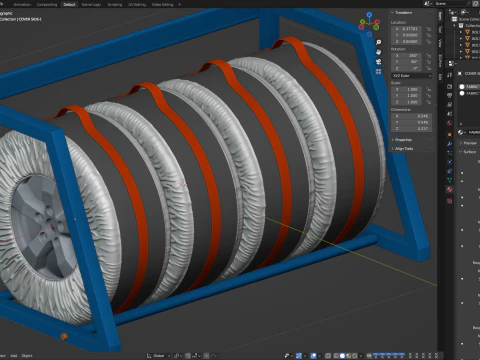Screen dimensions: 480x360
Task: Open the green Object Data tab
Action: click(450, 180)
